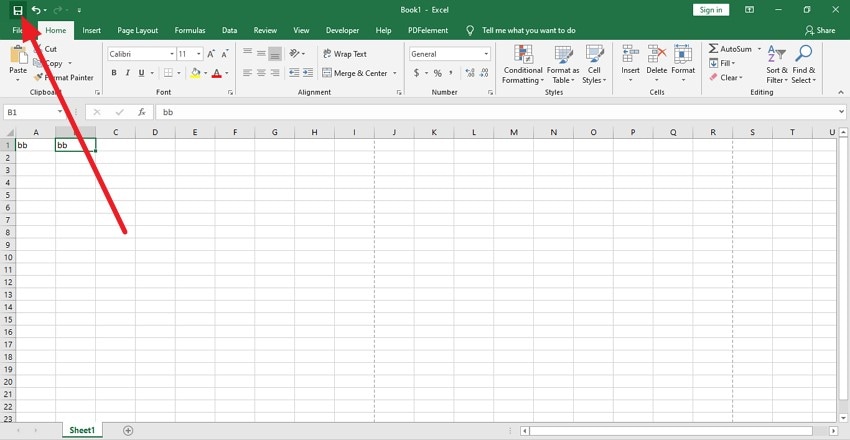
Task: Click AutoSum
Action: tap(730, 49)
